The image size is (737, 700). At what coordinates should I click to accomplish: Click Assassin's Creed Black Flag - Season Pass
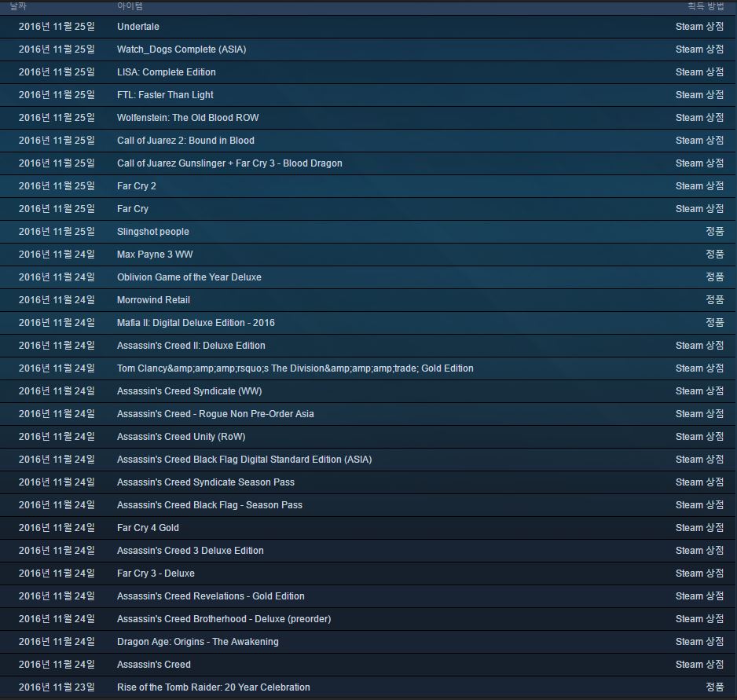[210, 505]
